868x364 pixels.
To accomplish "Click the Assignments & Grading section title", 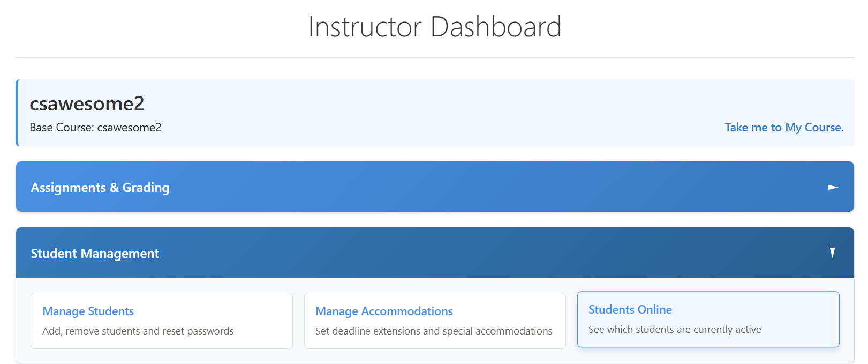I will pos(100,188).
